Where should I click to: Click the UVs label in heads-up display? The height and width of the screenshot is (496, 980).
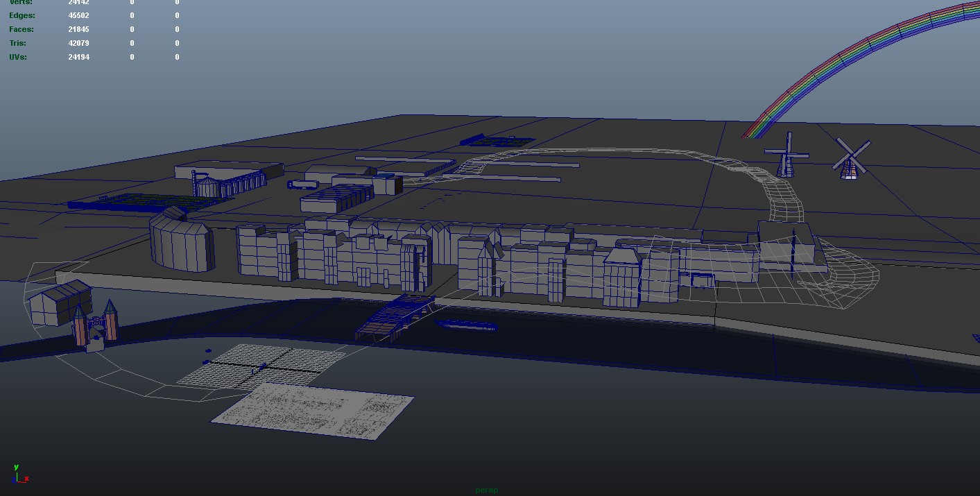point(18,57)
